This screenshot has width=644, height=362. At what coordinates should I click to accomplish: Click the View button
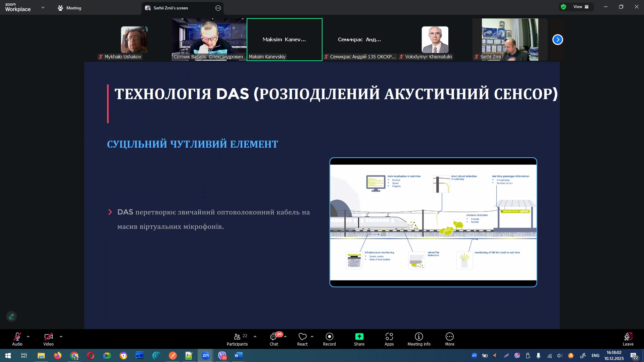(x=581, y=7)
